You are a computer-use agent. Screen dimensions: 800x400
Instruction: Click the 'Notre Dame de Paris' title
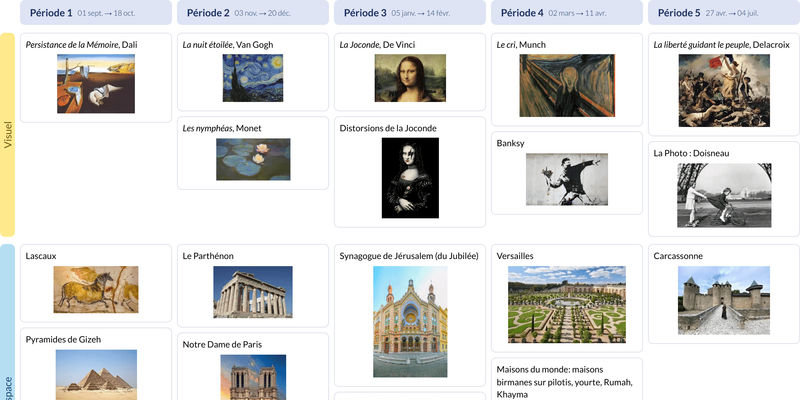click(222, 344)
